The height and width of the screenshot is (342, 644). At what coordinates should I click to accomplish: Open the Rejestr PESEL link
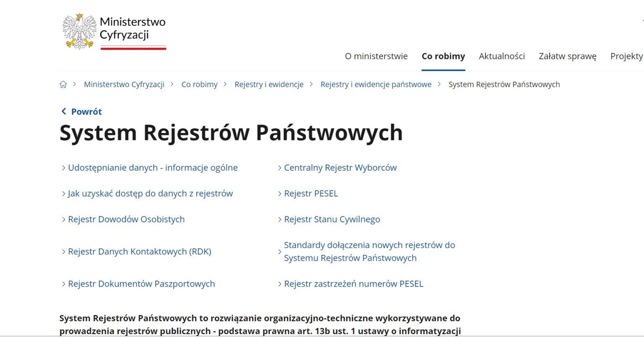pos(311,193)
